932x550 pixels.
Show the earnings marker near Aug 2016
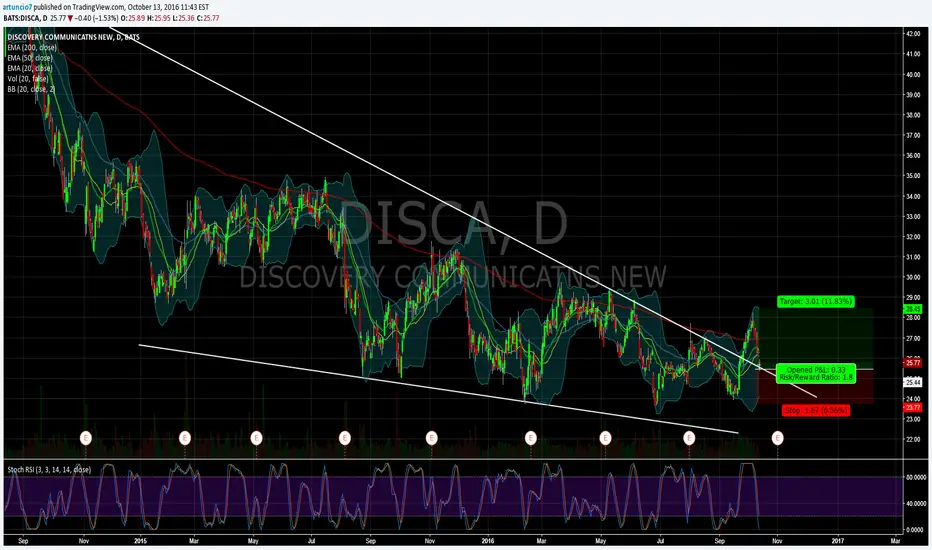pyautogui.click(x=689, y=438)
